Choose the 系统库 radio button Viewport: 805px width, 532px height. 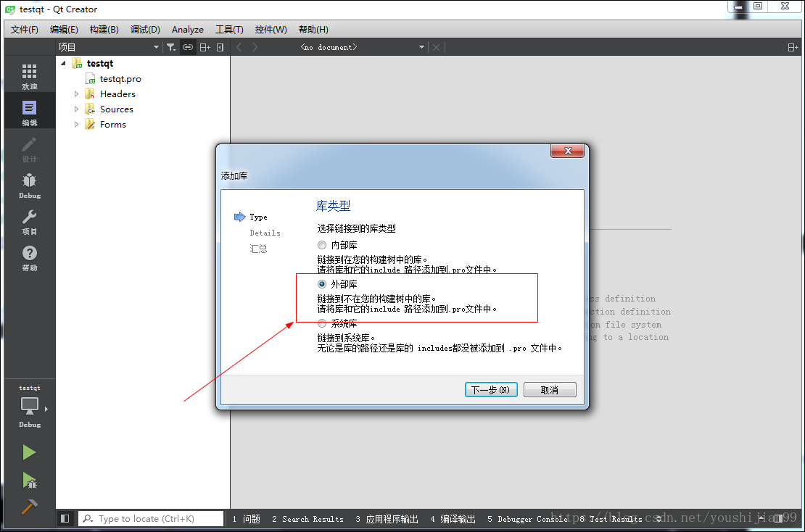click(x=321, y=323)
